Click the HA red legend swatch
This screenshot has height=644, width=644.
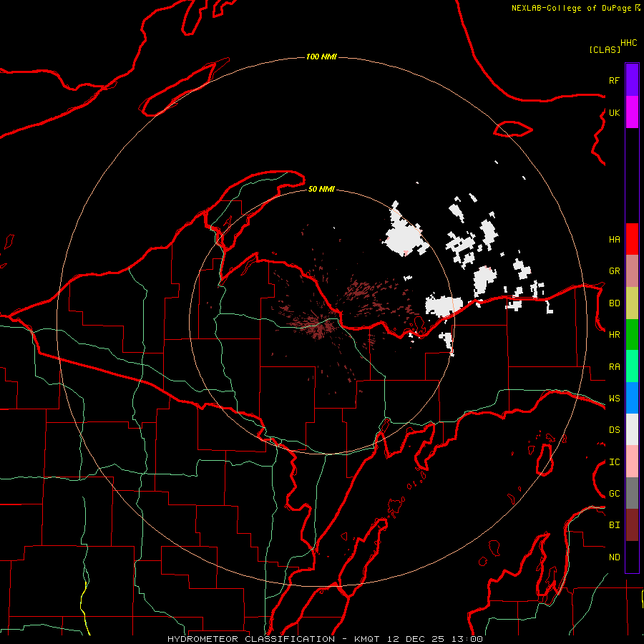click(x=632, y=239)
